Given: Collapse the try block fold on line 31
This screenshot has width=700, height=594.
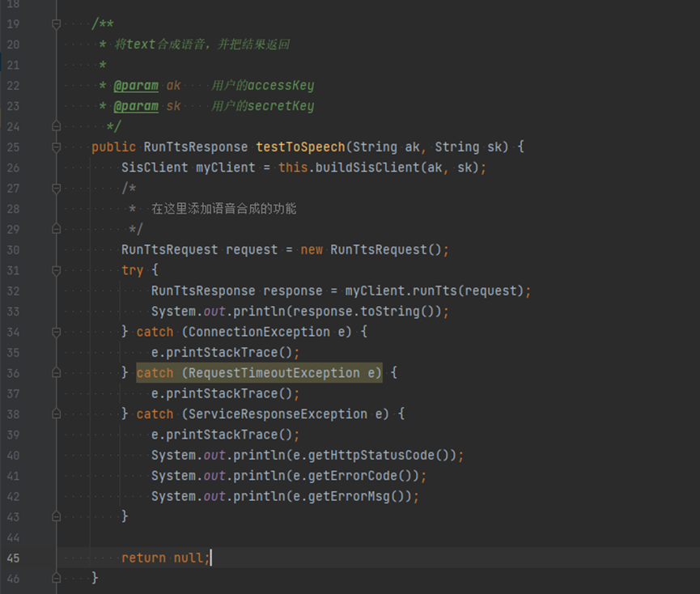Looking at the screenshot, I should pos(57,270).
